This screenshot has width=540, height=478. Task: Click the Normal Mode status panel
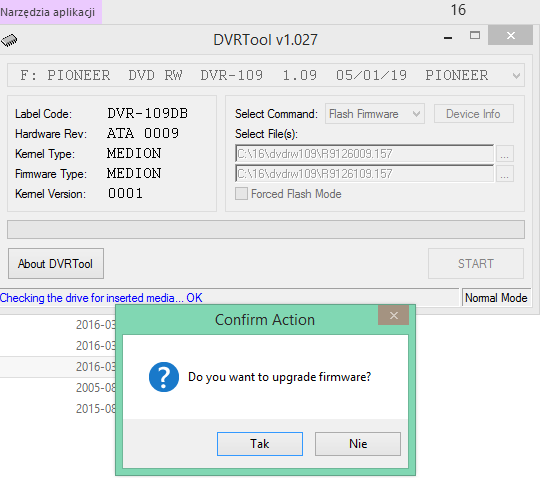coord(496,298)
